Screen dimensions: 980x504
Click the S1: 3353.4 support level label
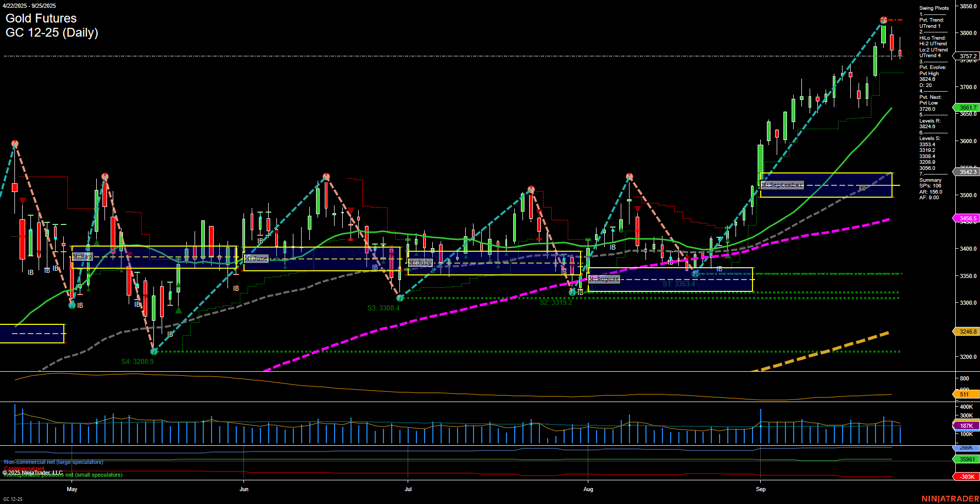679,283
